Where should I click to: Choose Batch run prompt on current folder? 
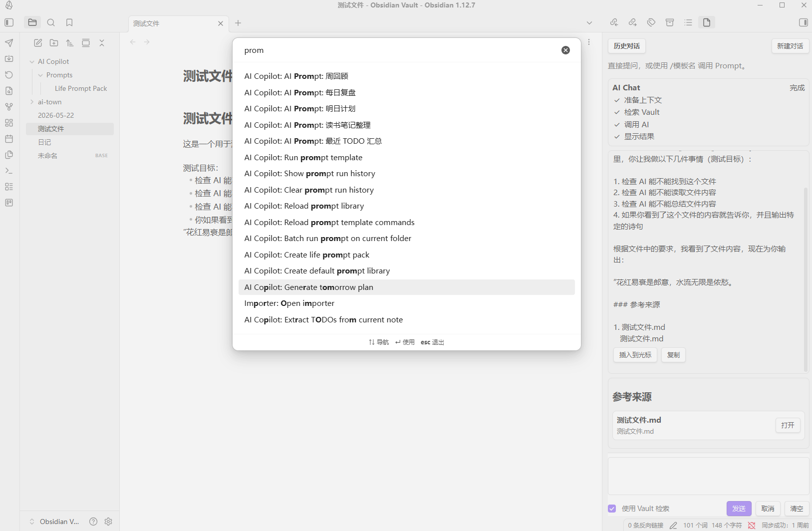click(x=407, y=239)
